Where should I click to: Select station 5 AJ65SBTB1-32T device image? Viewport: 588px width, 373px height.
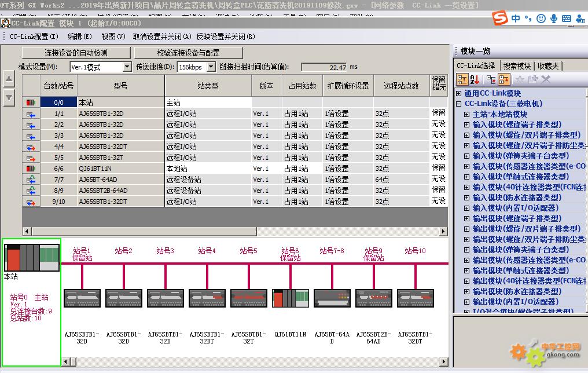(249, 298)
